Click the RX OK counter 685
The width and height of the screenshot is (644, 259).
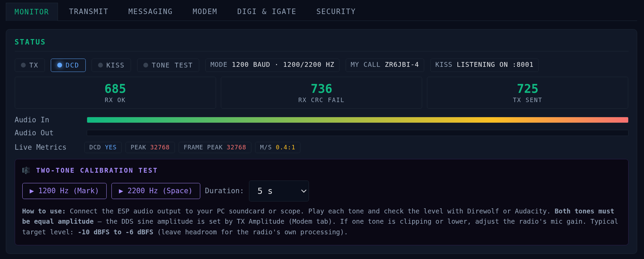click(115, 93)
